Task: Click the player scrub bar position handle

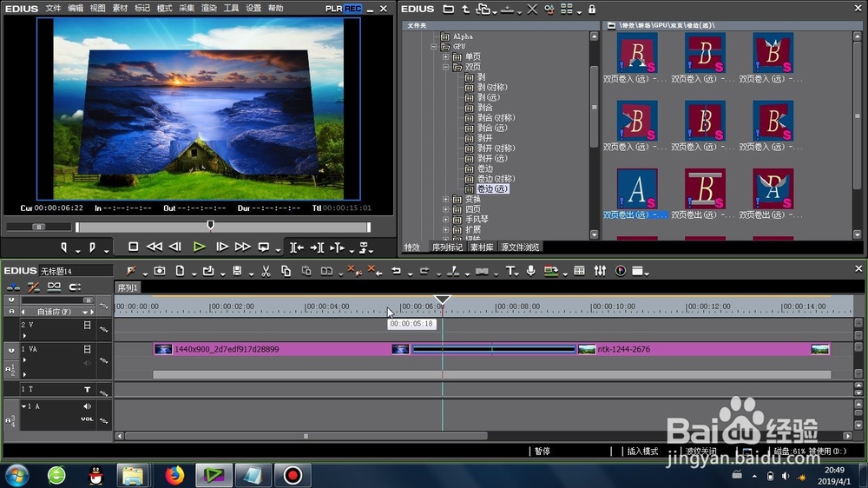Action: tap(210, 224)
